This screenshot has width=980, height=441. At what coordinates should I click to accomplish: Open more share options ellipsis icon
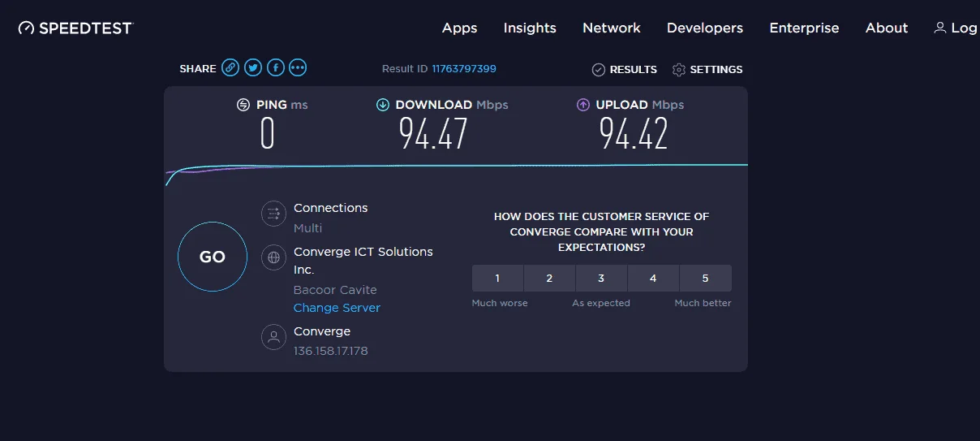[x=298, y=68]
